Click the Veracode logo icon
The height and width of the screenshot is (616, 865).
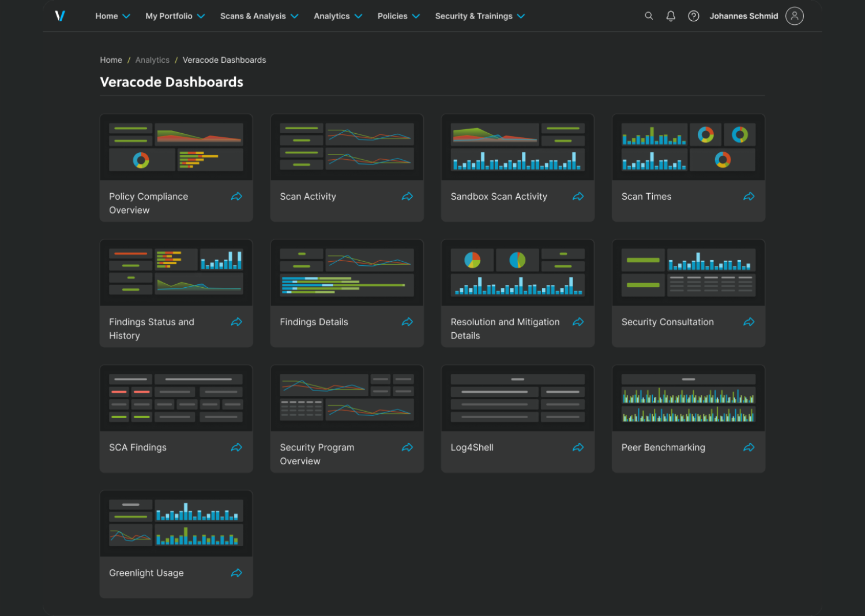60,16
